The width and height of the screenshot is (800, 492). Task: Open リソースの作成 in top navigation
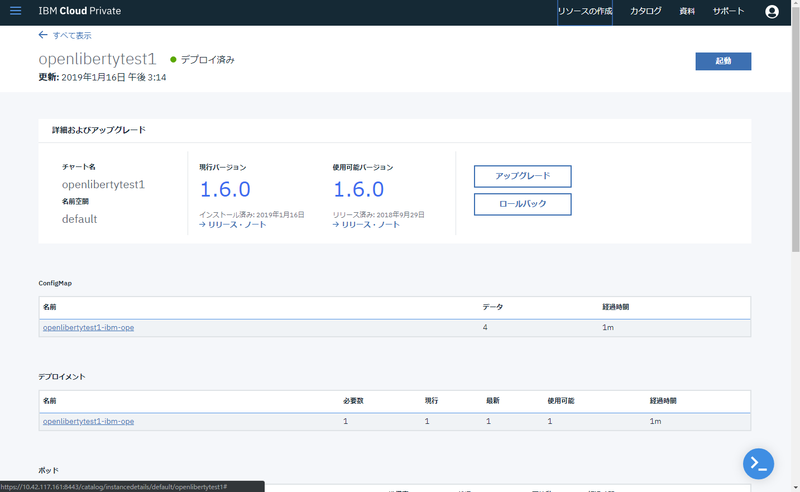tap(585, 11)
